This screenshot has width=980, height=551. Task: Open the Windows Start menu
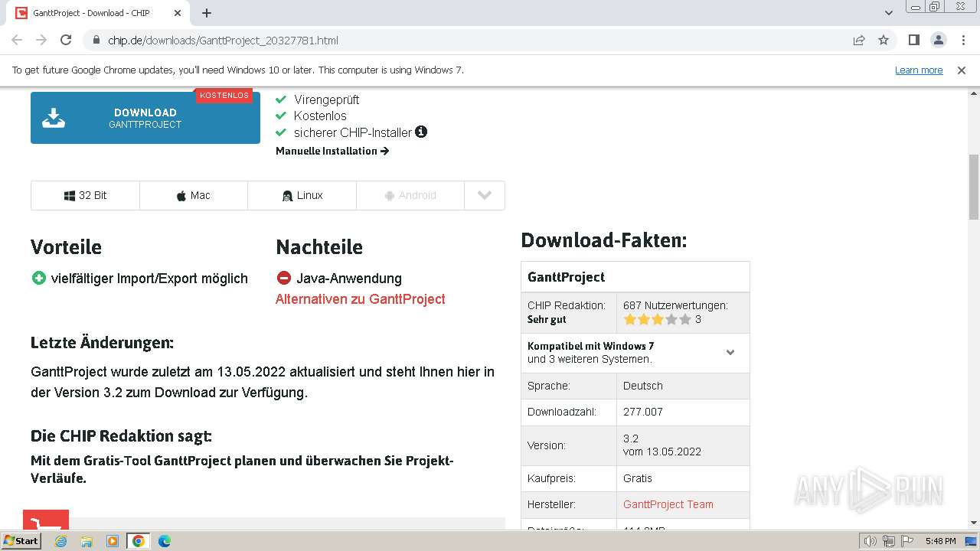pos(21,541)
